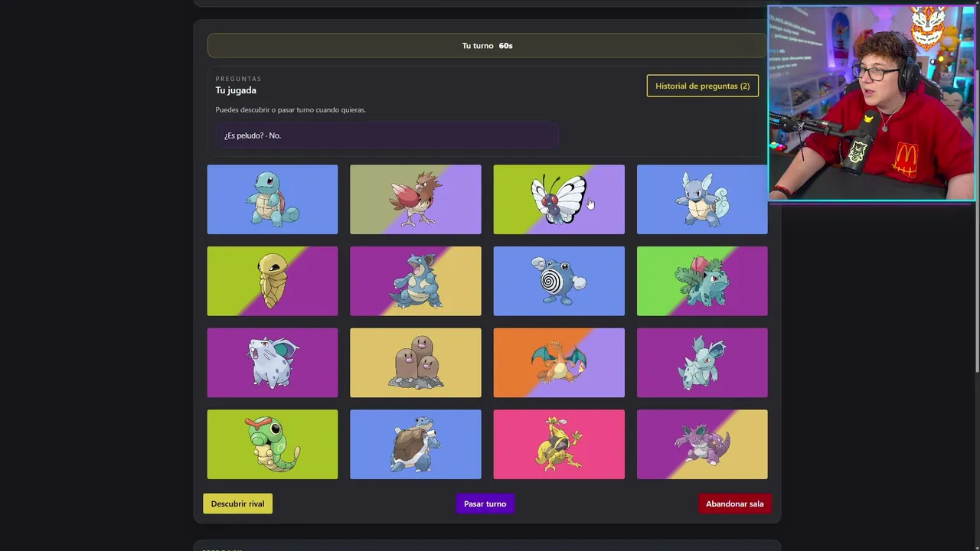Screen dimensions: 980x551
Task: Select the Nidoqueen card
Action: [416, 281]
